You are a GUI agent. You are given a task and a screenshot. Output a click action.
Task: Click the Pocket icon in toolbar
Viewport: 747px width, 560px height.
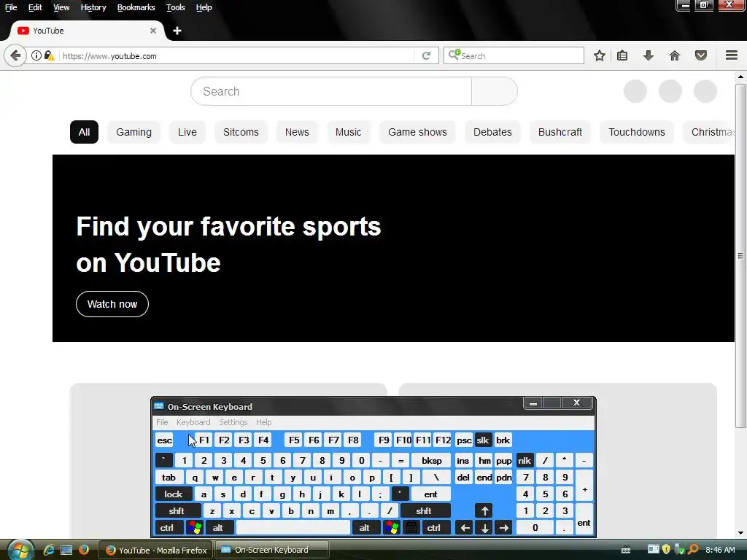[x=701, y=55]
